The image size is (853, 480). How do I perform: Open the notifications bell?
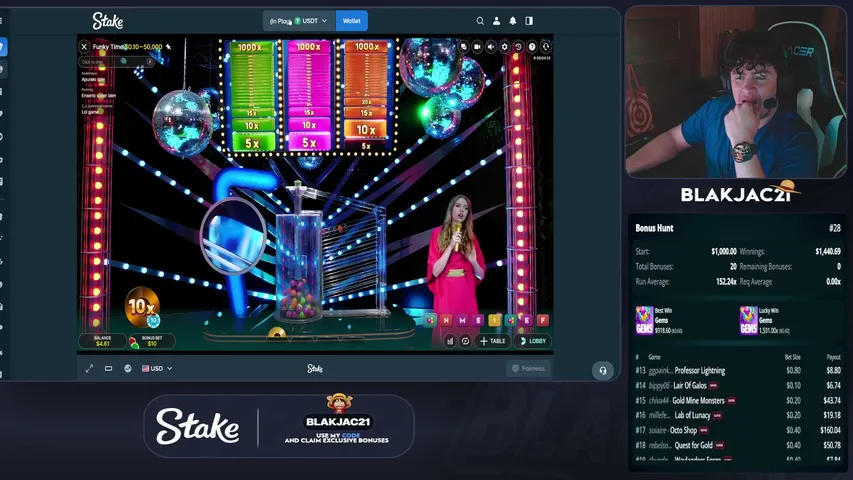pyautogui.click(x=512, y=21)
